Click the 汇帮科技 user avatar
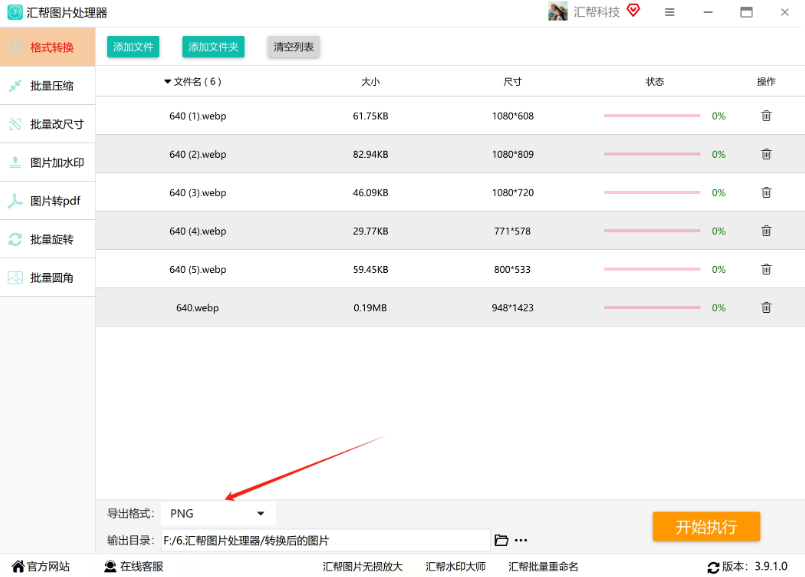This screenshot has width=805, height=577. click(558, 12)
